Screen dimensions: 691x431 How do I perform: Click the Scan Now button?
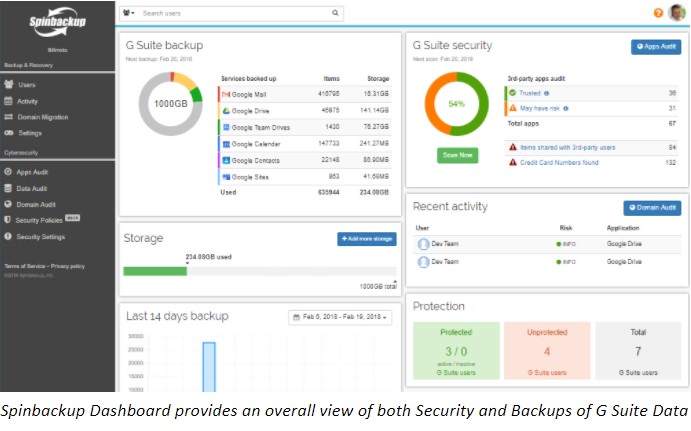point(457,155)
